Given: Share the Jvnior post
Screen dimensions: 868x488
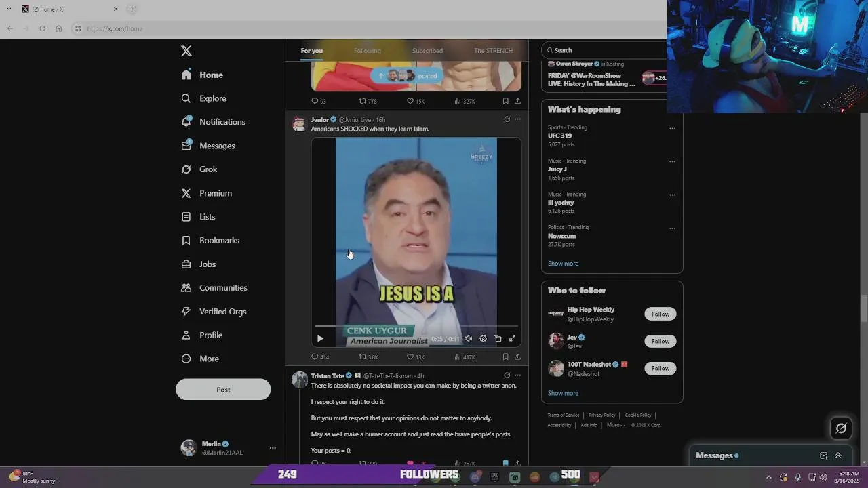Looking at the screenshot, I should coord(517,357).
